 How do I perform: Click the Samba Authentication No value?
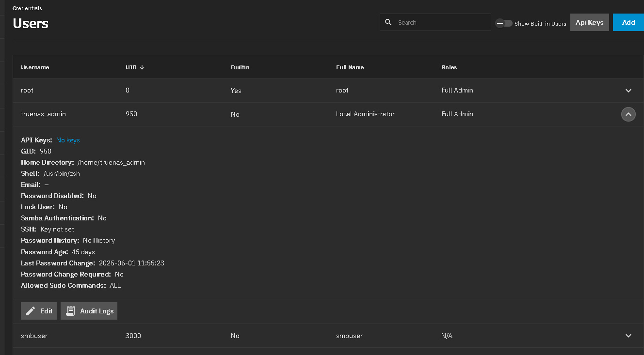(x=102, y=218)
